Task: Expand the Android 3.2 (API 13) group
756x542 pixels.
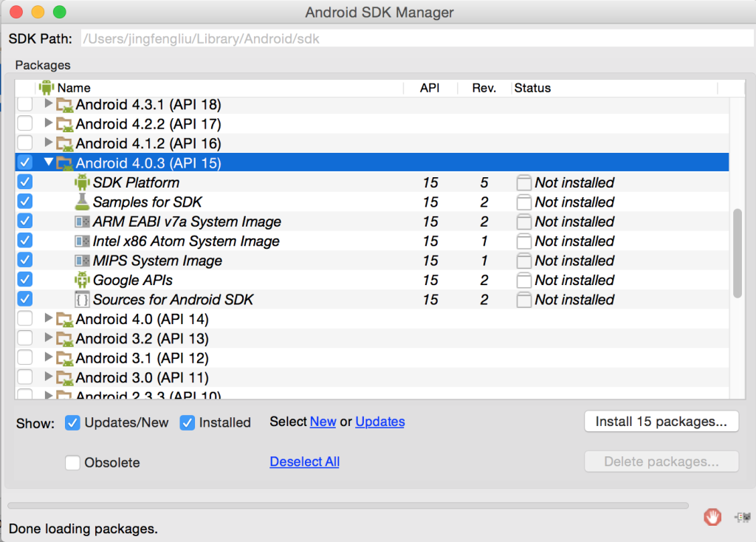Action: 48,337
